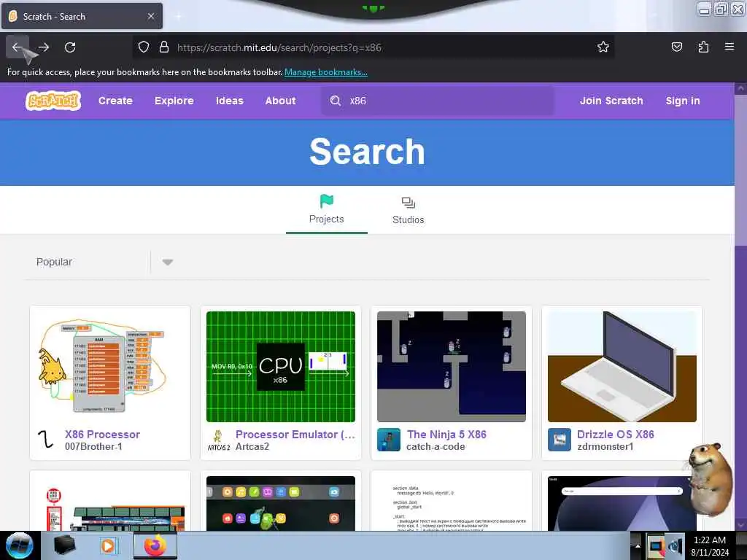Open the Explore menu item
The image size is (747, 560).
(x=174, y=101)
